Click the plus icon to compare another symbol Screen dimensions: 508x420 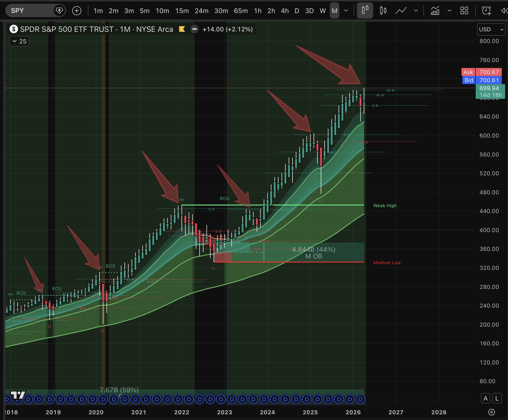(x=77, y=10)
